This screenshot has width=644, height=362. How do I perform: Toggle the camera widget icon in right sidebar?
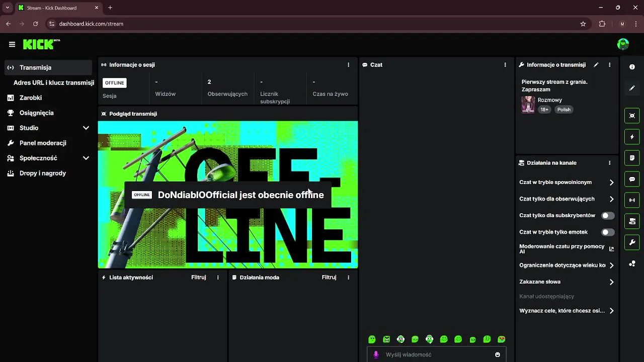pos(632,221)
